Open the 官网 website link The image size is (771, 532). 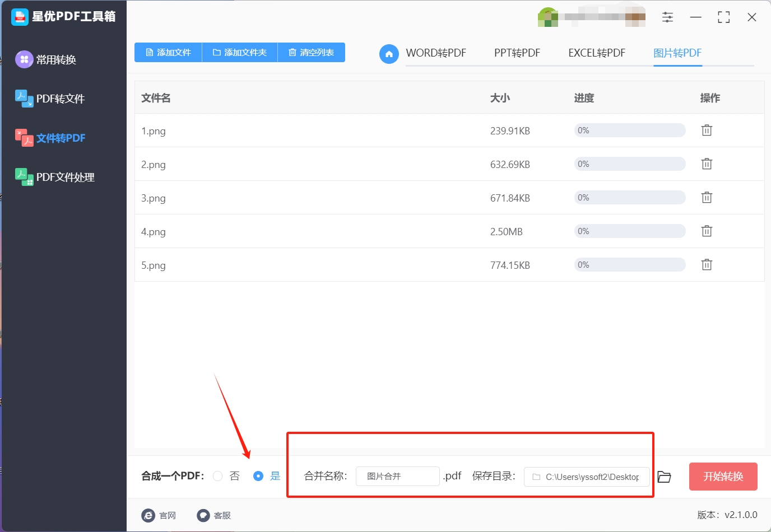tap(159, 515)
